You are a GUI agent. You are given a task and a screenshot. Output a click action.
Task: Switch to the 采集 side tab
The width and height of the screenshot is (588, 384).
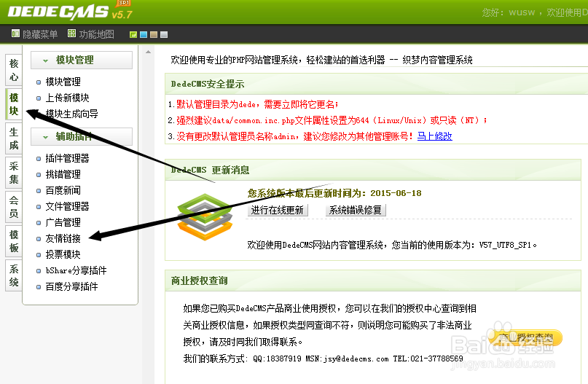pyautogui.click(x=14, y=173)
